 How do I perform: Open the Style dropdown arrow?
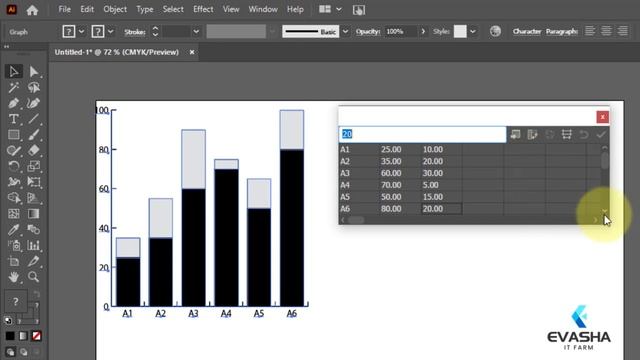pos(473,31)
